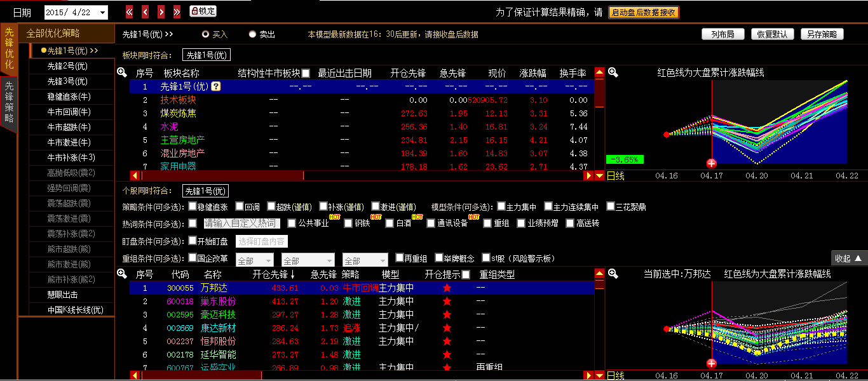Switch to the 先锋策略 vertical tab

(9, 102)
